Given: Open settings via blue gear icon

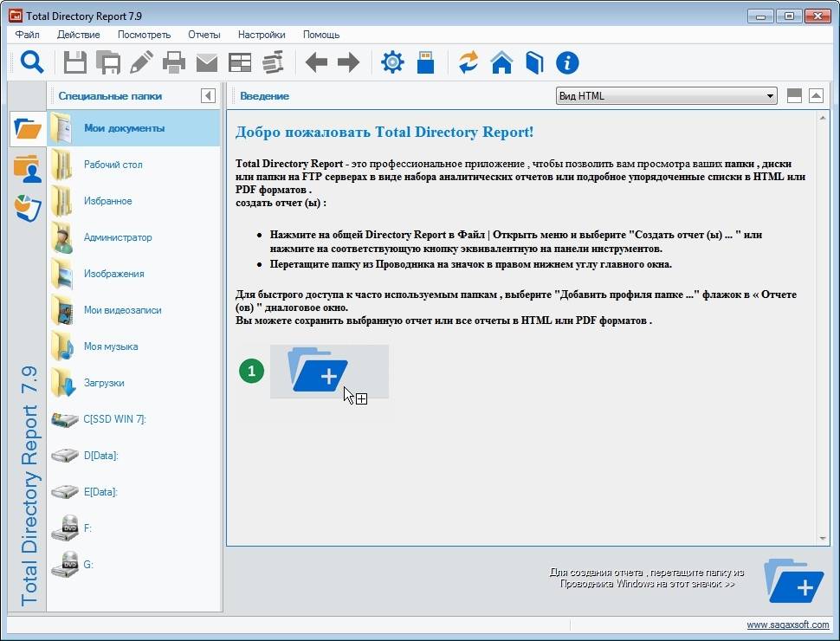Looking at the screenshot, I should pyautogui.click(x=392, y=62).
